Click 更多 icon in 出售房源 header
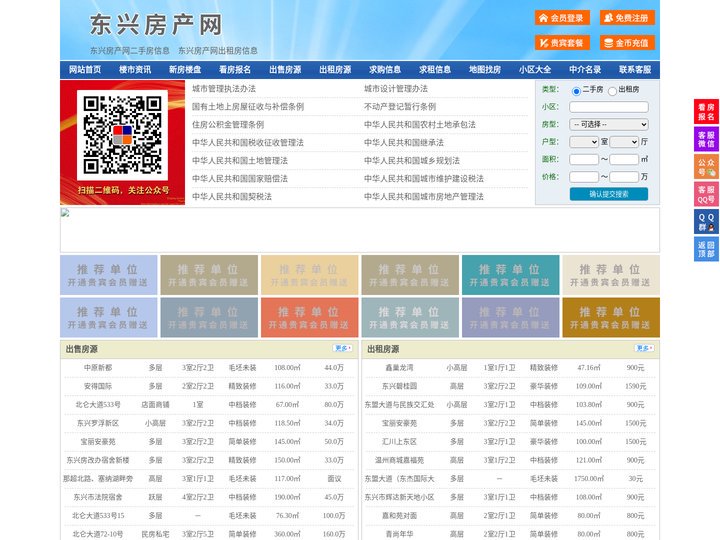 click(x=343, y=349)
